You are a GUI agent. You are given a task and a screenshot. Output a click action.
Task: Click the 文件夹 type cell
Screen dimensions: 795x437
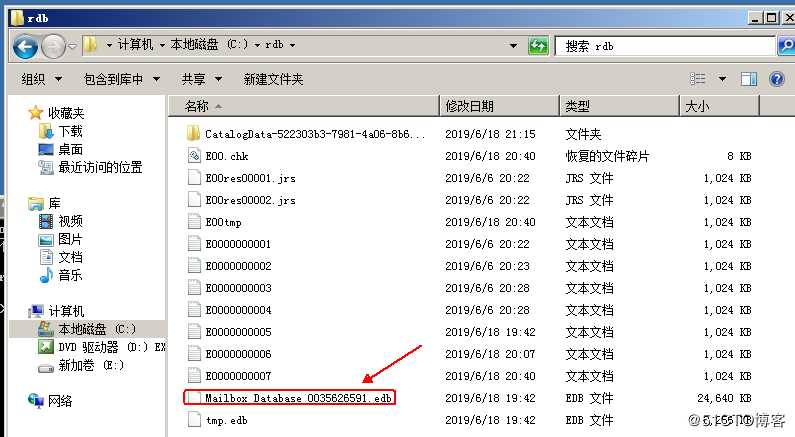[583, 134]
